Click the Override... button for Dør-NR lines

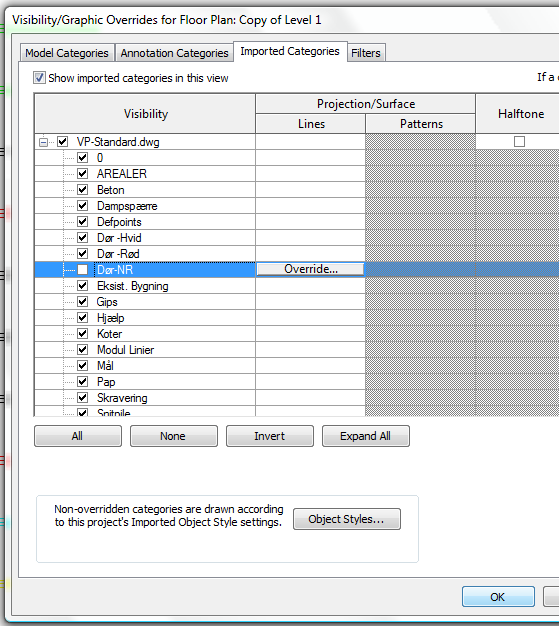(310, 269)
